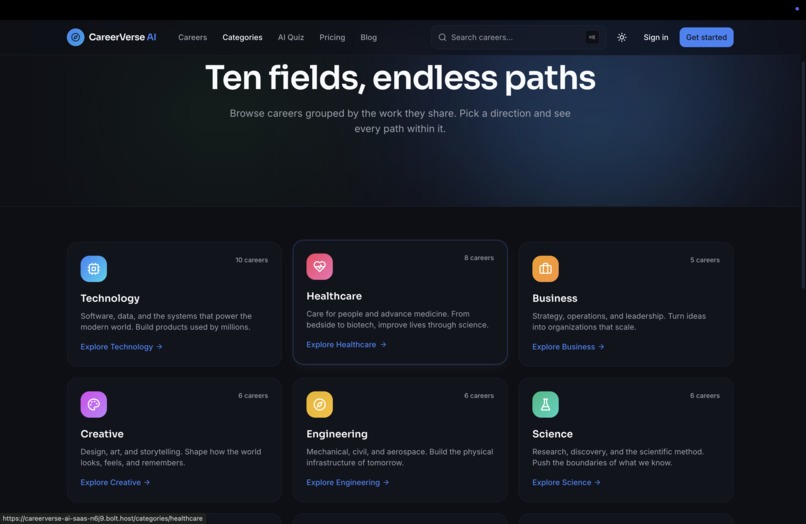806x524 pixels.
Task: Click the Business card title
Action: tap(555, 298)
